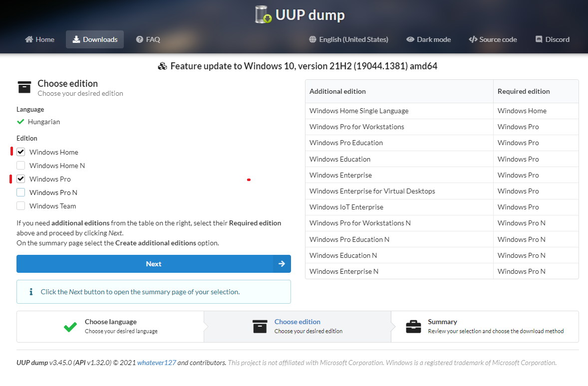Open the whatever127 author link
Viewport: 588px width, 386px height.
(x=156, y=363)
